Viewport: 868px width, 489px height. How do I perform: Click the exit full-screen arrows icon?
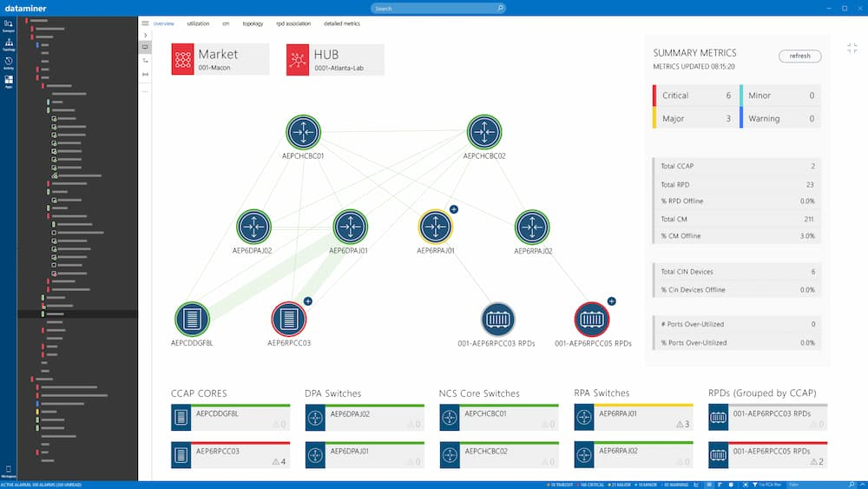coord(852,49)
